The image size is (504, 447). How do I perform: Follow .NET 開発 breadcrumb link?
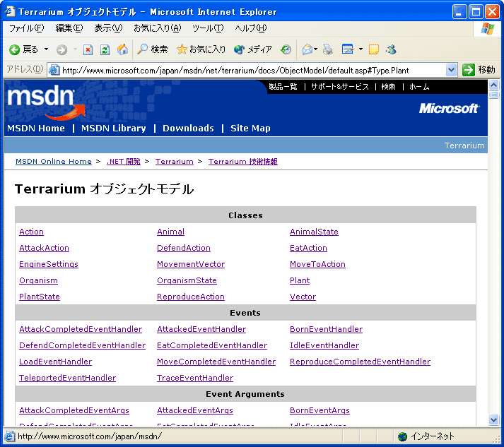pyautogui.click(x=124, y=162)
